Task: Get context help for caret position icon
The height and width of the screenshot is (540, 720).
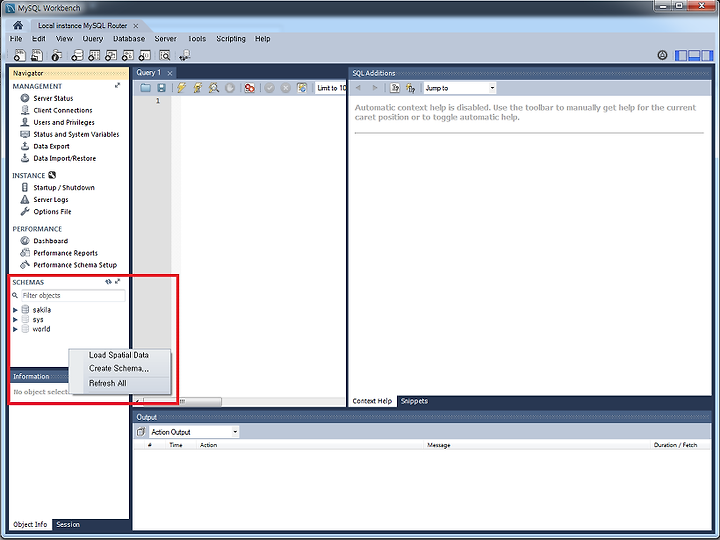Action: [x=394, y=88]
